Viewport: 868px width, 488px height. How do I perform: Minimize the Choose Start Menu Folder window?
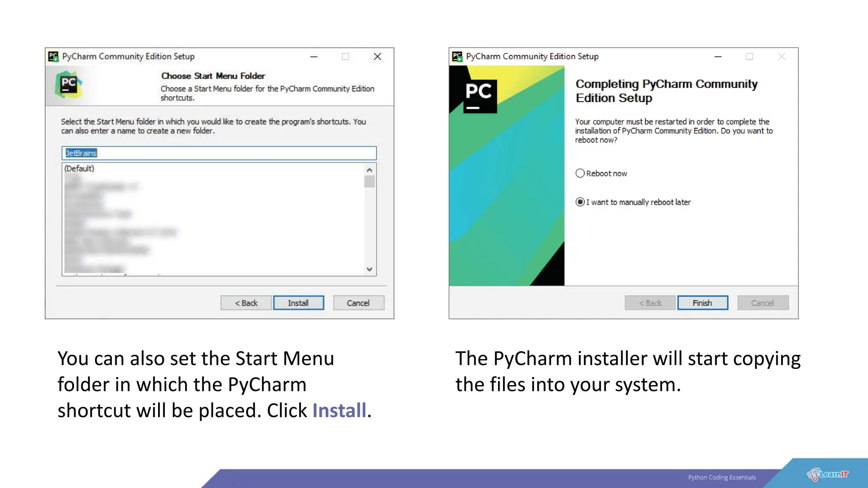tap(314, 56)
